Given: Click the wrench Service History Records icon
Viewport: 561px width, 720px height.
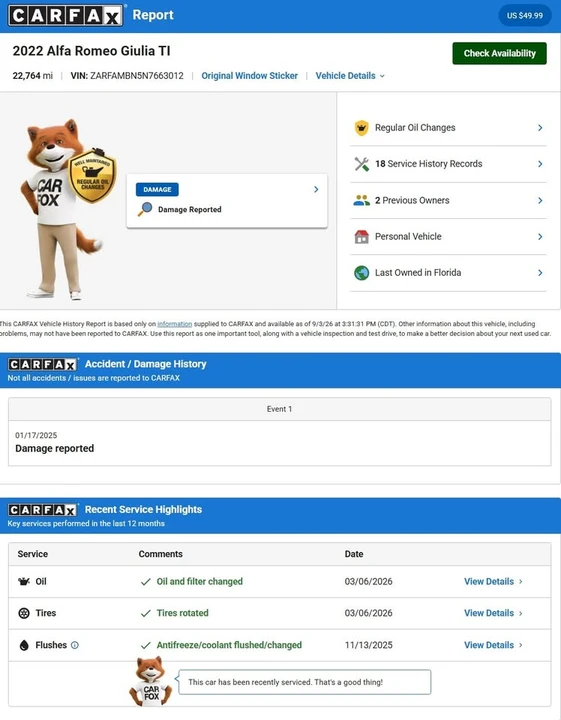Looking at the screenshot, I should (362, 164).
